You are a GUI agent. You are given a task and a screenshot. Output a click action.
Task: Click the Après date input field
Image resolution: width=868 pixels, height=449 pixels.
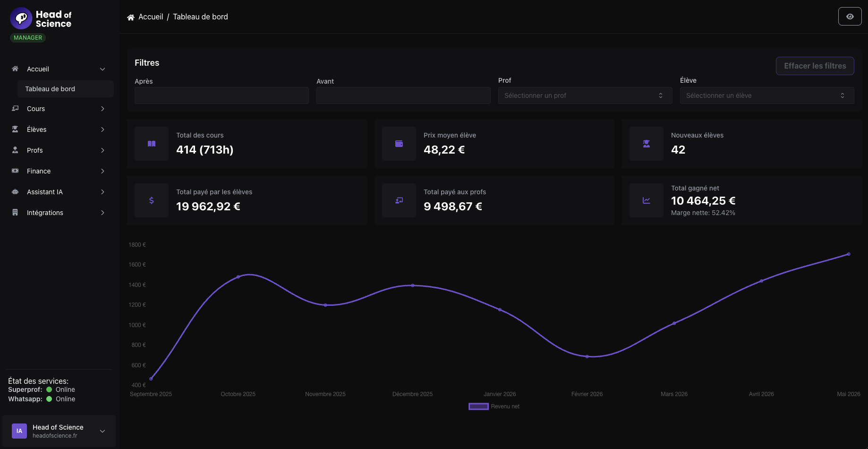click(x=221, y=95)
